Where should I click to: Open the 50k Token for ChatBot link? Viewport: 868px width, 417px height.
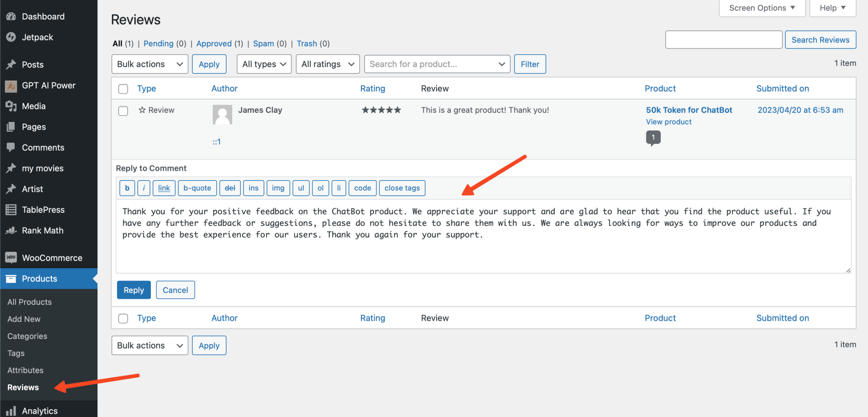tap(689, 110)
